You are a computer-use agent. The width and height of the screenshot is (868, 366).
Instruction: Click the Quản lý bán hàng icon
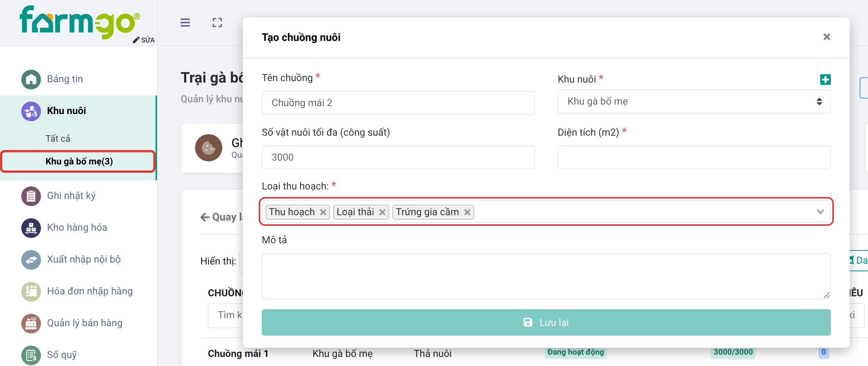[x=31, y=323]
